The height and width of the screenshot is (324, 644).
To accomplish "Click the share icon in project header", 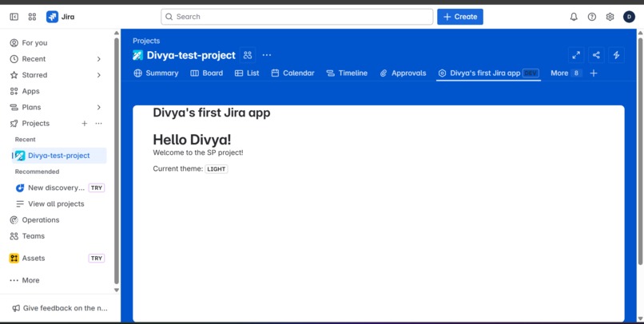I will (x=596, y=55).
